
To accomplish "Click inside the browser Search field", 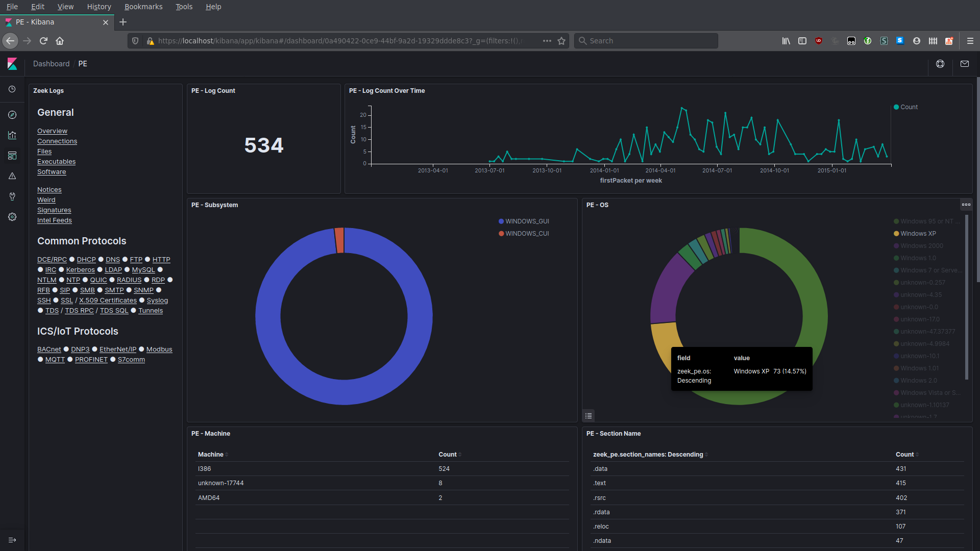I will pyautogui.click(x=646, y=41).
